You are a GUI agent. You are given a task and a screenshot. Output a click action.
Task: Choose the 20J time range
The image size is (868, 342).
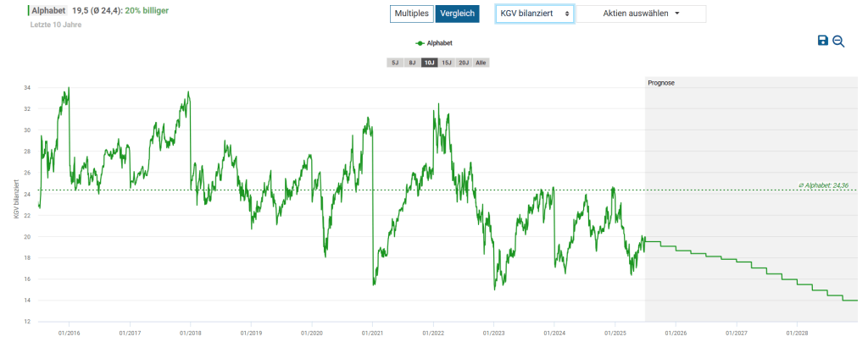pyautogui.click(x=464, y=63)
